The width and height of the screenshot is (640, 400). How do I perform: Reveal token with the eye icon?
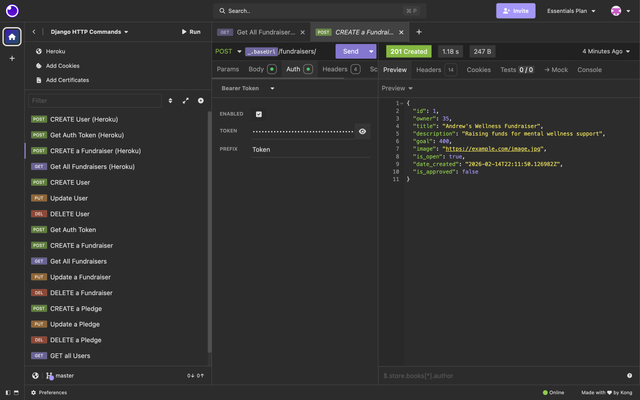[x=362, y=131]
